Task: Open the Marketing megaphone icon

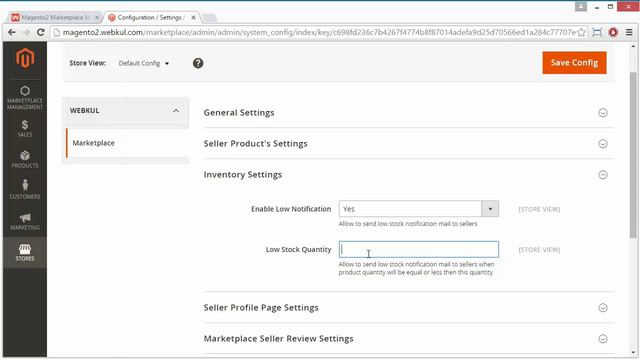Action: pos(25,221)
